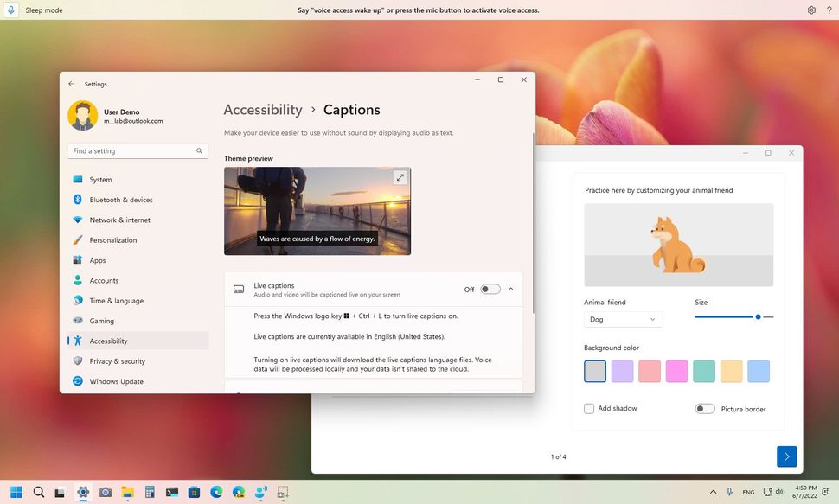839x504 pixels.
Task: Launch Microsoft Edge from the taskbar
Action: point(215,493)
